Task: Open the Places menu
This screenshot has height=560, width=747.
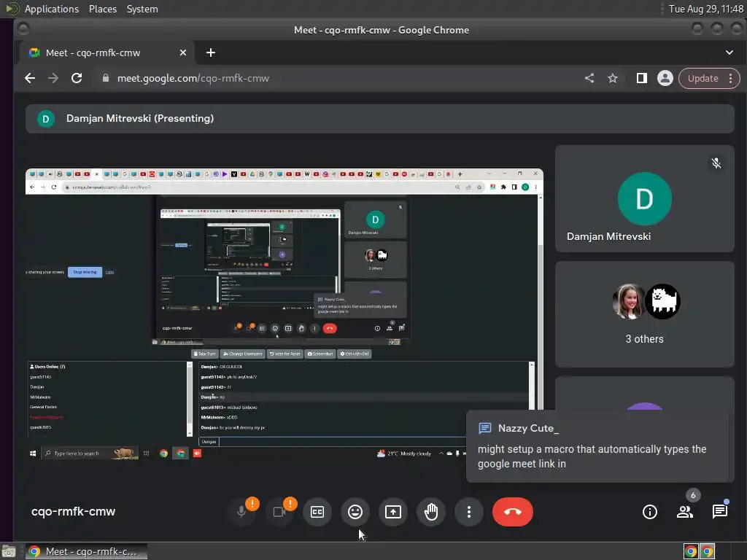Action: [102, 9]
